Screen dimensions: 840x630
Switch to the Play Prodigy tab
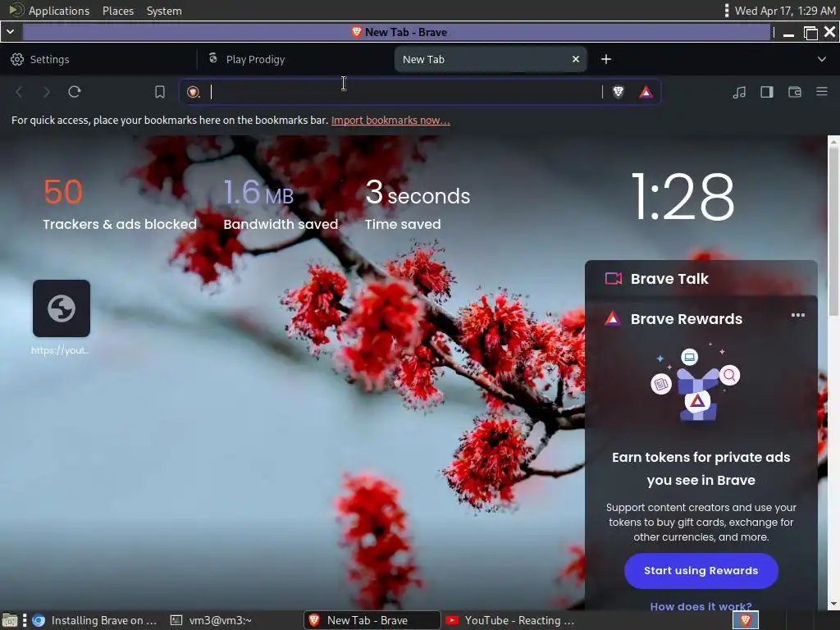click(295, 59)
